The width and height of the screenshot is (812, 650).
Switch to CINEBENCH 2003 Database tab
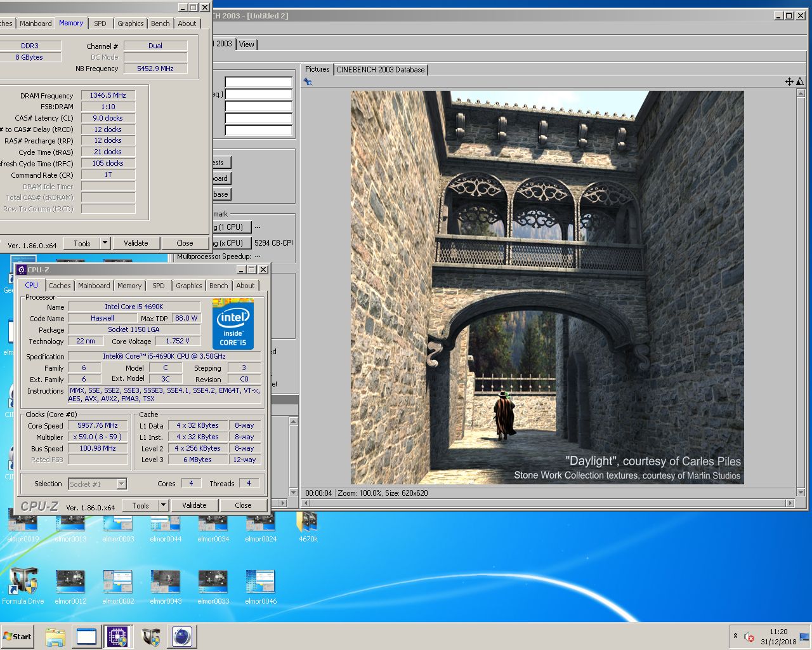pyautogui.click(x=381, y=70)
